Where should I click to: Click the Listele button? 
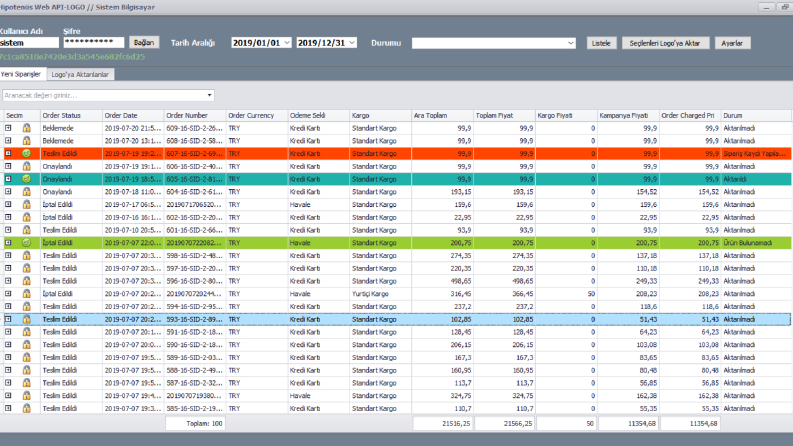point(601,43)
